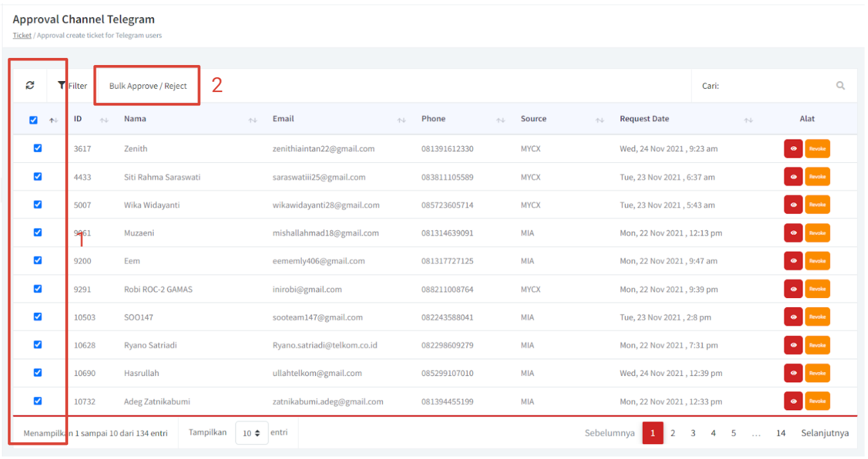
Task: Sort entries by Source column
Action: (x=533, y=119)
